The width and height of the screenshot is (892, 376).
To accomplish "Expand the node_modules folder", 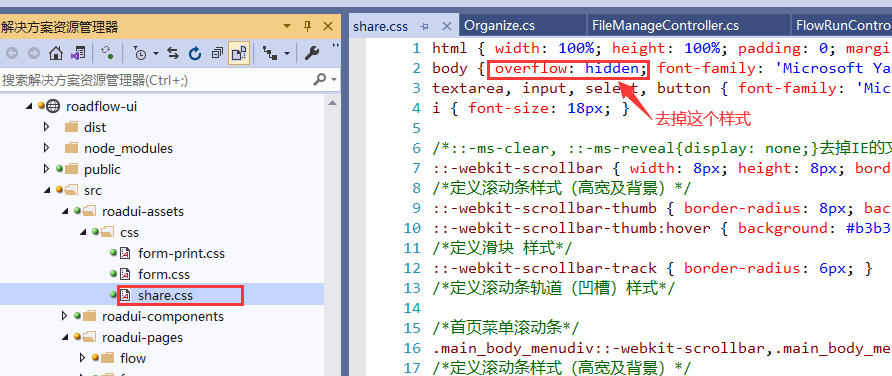I will [46, 148].
